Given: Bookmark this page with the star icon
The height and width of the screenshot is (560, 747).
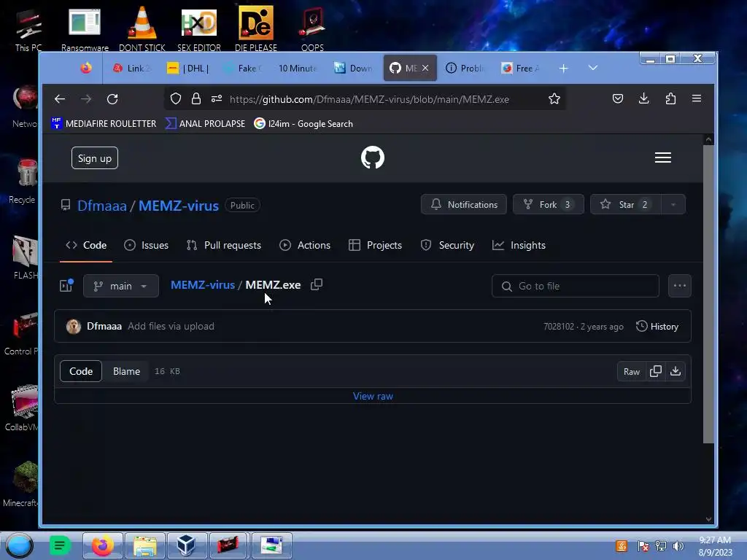Looking at the screenshot, I should [x=554, y=98].
